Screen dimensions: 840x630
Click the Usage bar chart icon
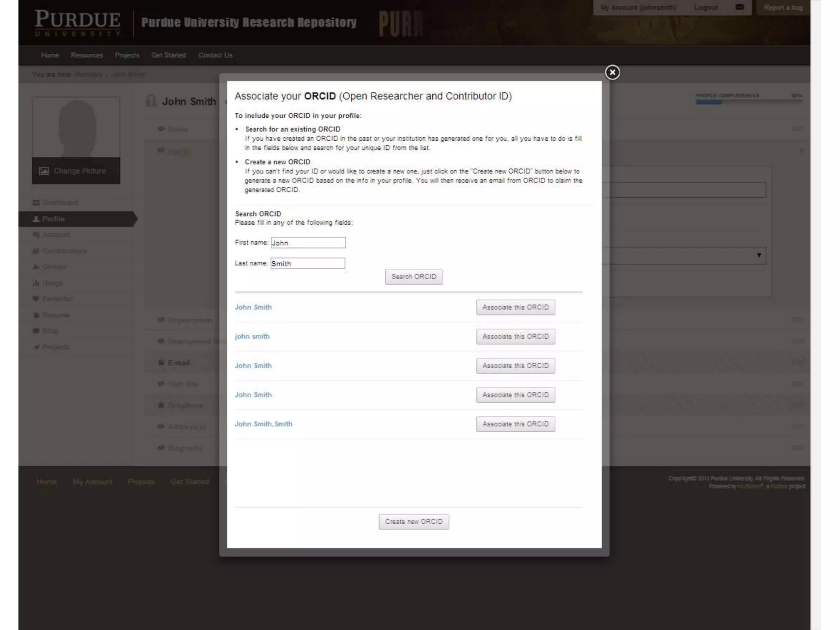pyautogui.click(x=36, y=283)
